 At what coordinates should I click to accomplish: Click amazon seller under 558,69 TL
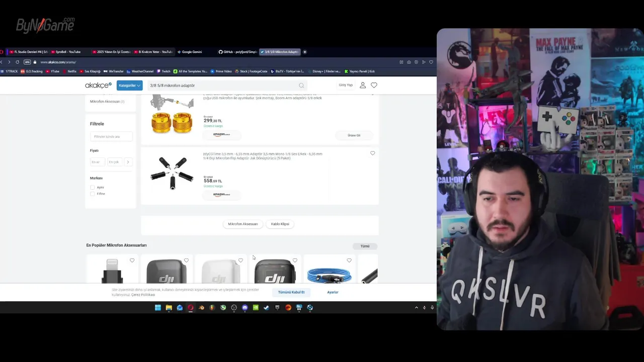click(x=221, y=195)
